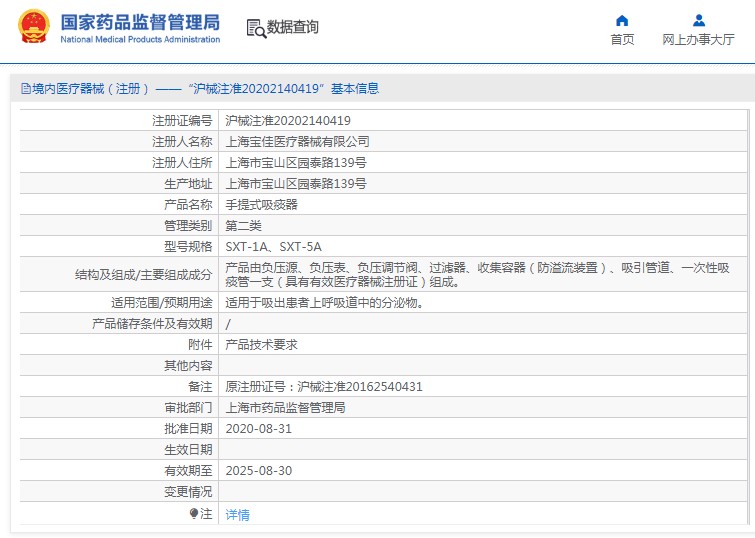
Task: Click the document icon before 境内医疗器械
Action: pyautogui.click(x=26, y=89)
